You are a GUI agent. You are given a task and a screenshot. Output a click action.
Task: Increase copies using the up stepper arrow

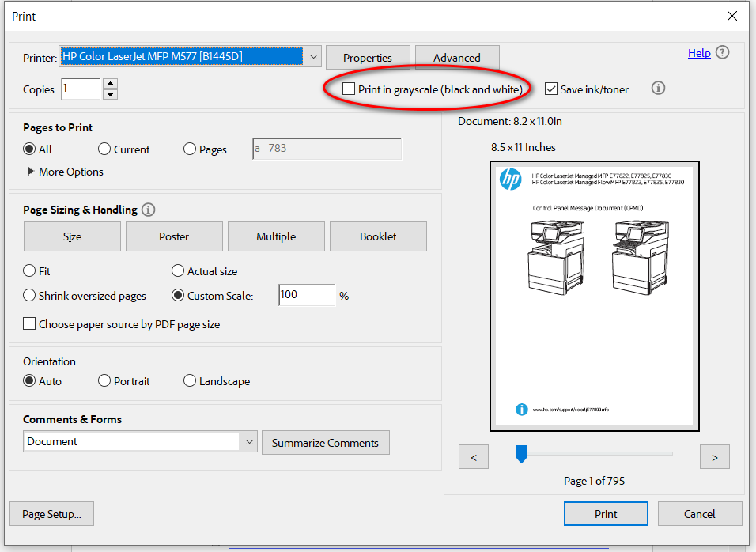[111, 82]
